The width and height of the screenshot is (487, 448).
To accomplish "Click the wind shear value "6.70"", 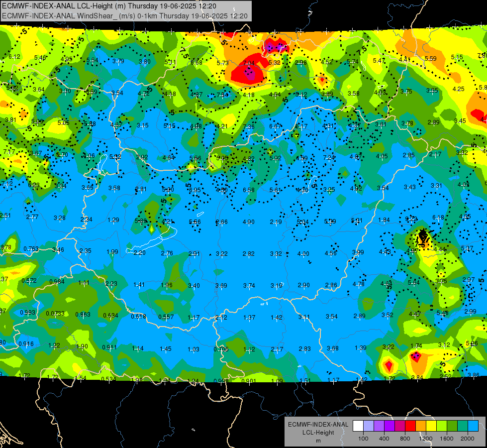I will click(x=62, y=154).
